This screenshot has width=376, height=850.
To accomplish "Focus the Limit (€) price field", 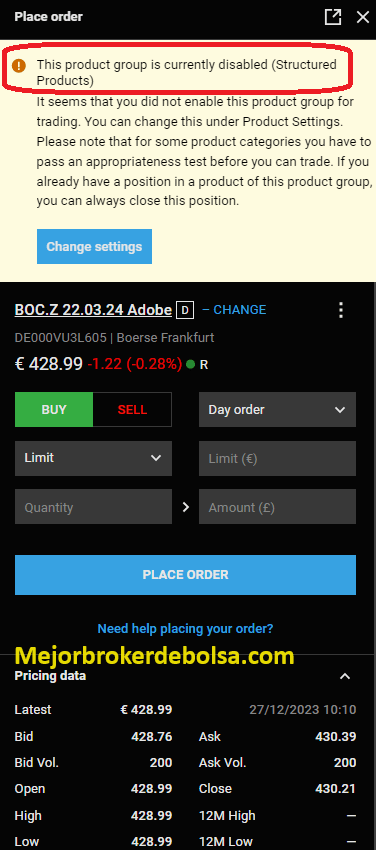I will (x=277, y=459).
